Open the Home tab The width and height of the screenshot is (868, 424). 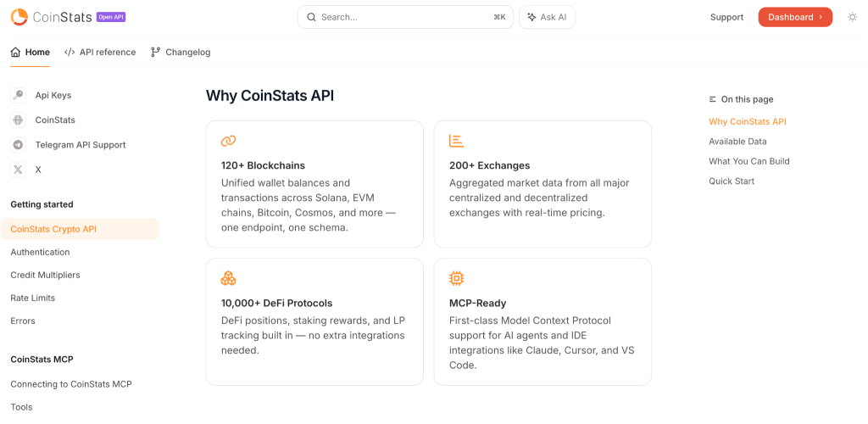coord(31,52)
